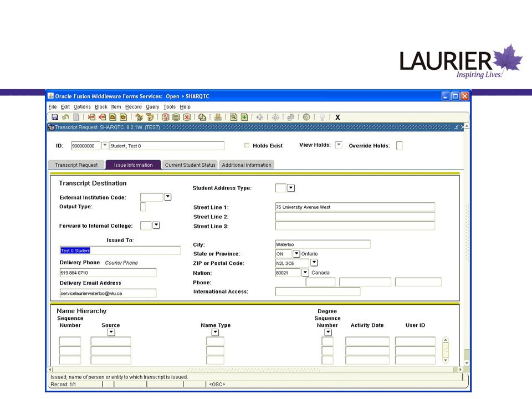Click the Print toolbar icon
532x399 pixels.
tap(218, 117)
